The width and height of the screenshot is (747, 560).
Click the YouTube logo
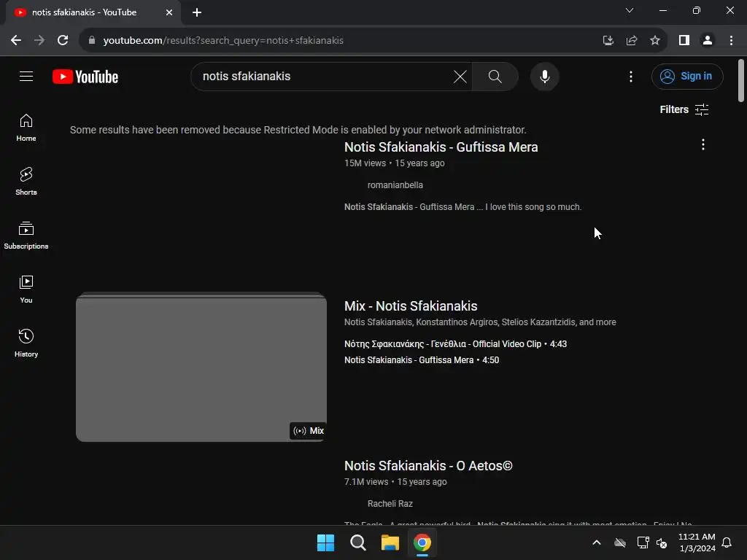pos(85,77)
